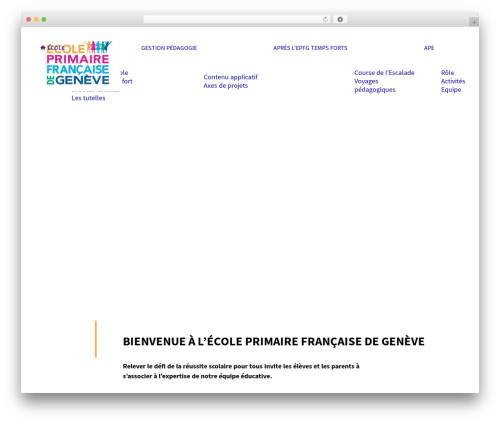Viewport: 500px width, 423px height.
Task: Open a new tab with the plus button
Action: [474, 22]
